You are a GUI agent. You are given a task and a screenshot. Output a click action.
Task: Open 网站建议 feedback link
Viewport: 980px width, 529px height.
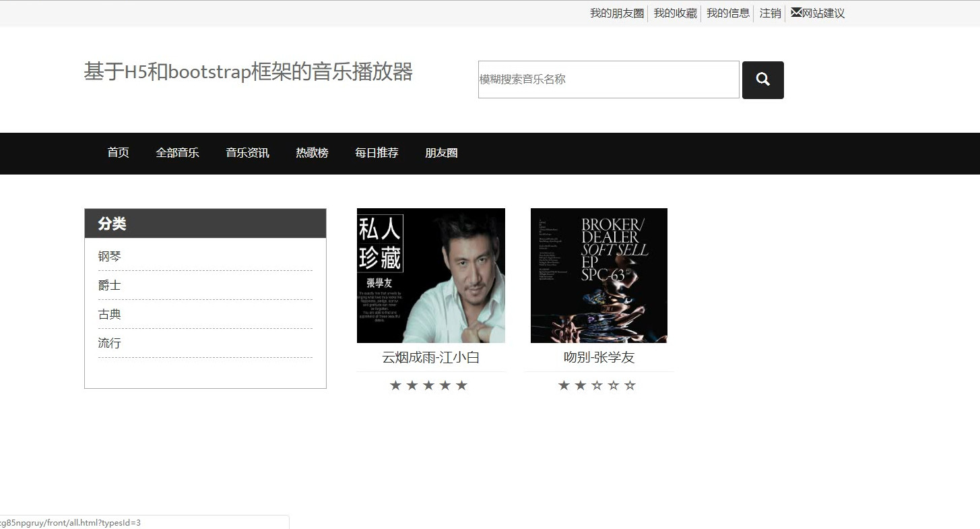(823, 13)
